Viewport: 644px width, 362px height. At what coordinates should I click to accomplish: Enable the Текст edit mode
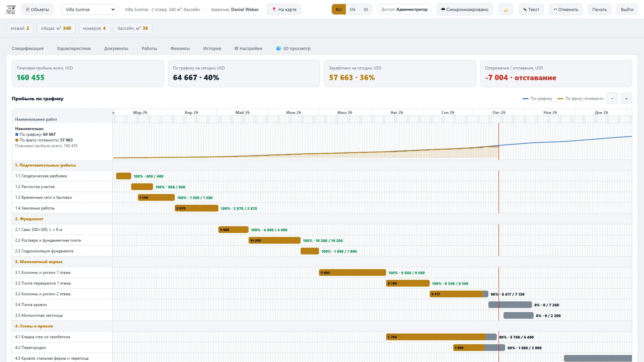click(531, 9)
